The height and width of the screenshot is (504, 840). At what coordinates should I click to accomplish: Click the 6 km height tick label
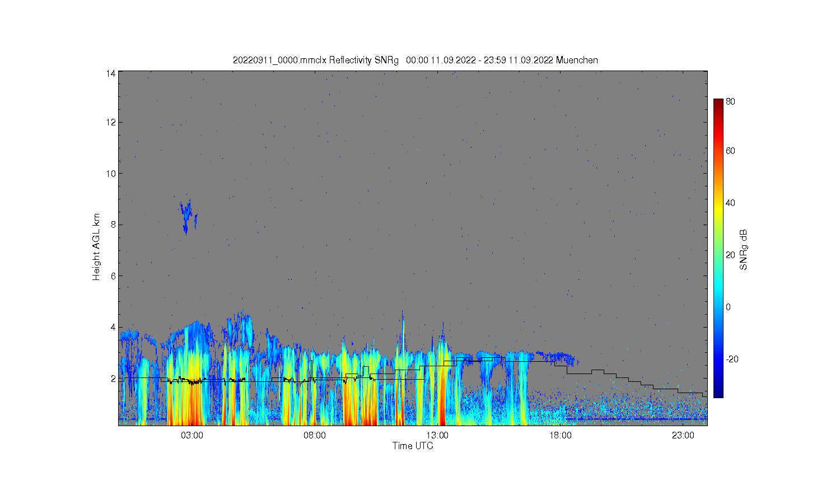click(113, 276)
